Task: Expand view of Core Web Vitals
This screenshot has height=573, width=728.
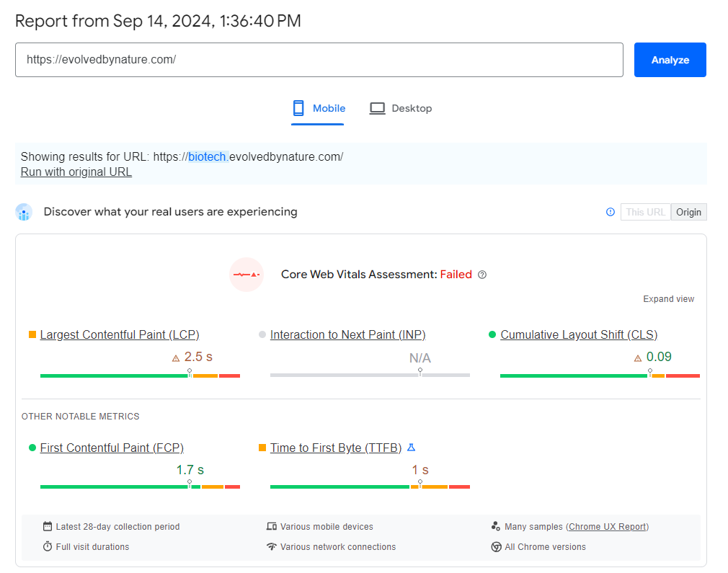Action: click(668, 299)
